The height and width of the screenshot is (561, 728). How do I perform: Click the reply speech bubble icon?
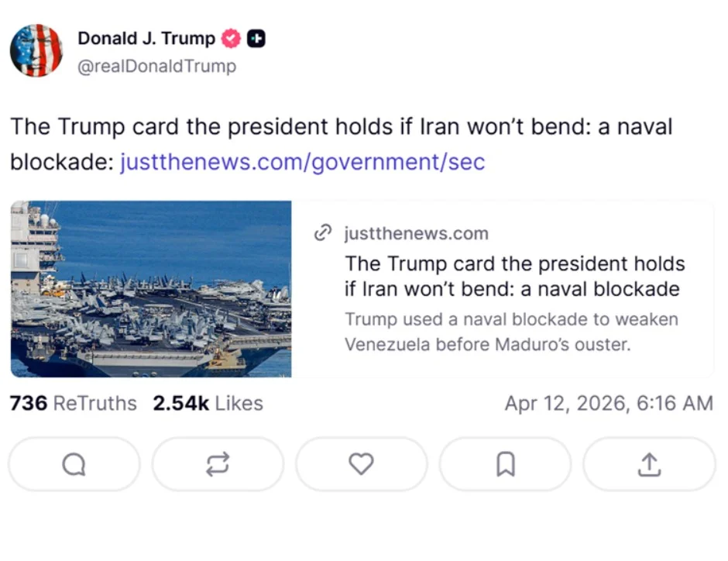(x=74, y=464)
